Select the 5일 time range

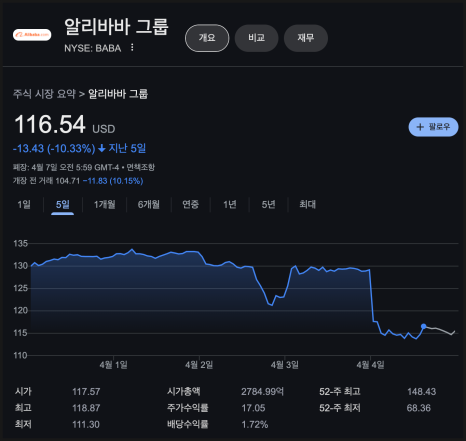pyautogui.click(x=63, y=204)
